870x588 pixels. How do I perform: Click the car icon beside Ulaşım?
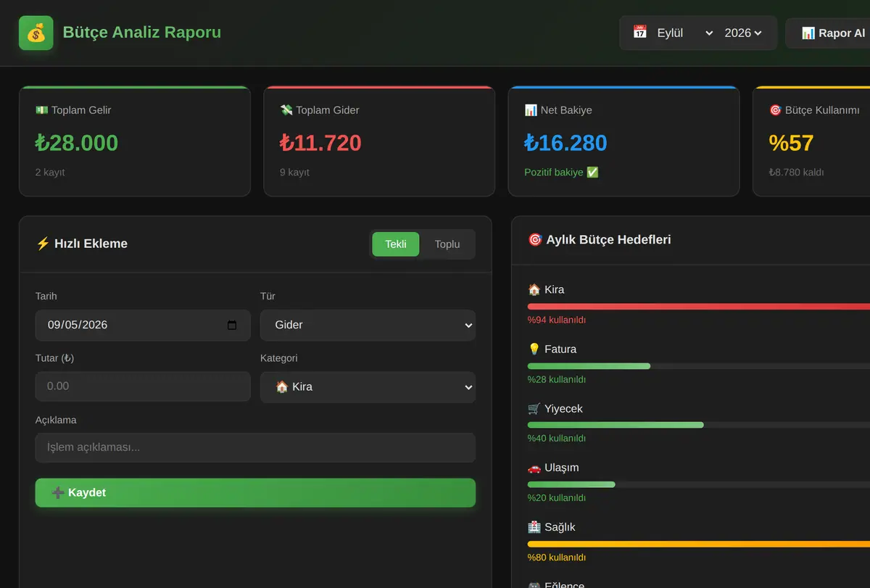point(534,468)
